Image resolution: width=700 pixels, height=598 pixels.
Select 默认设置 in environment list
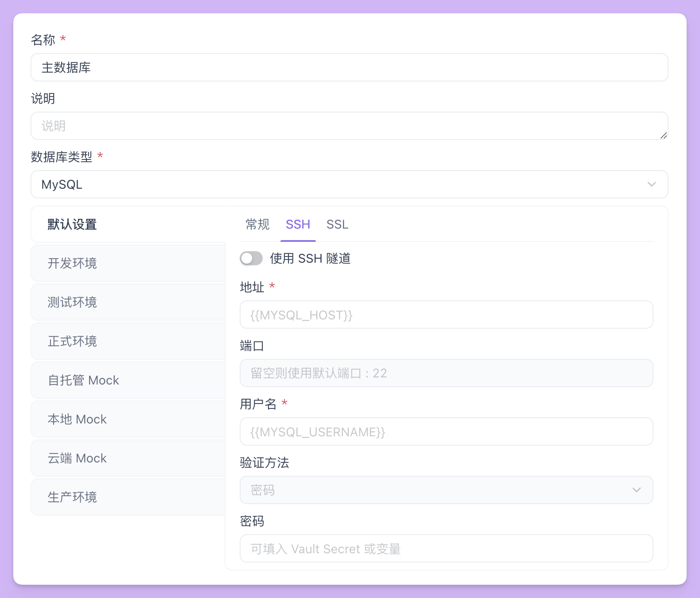click(x=128, y=224)
